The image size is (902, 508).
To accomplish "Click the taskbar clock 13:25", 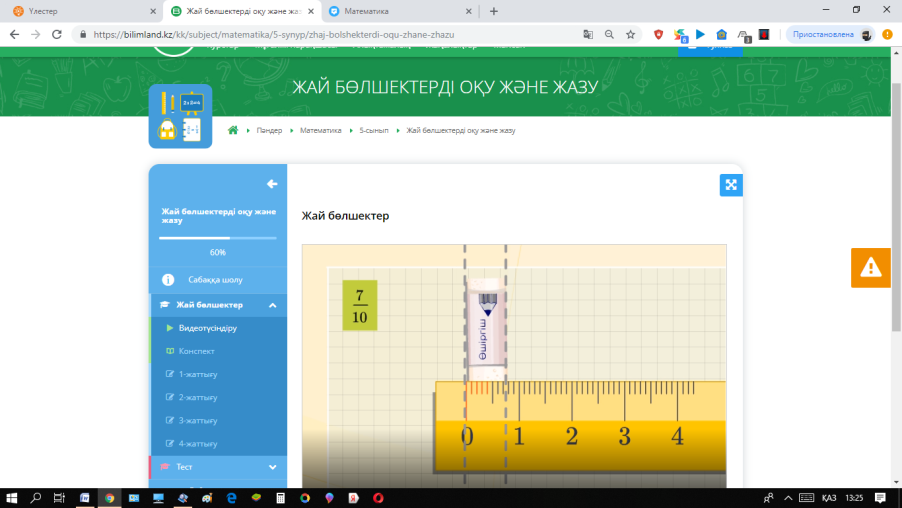I will point(854,498).
